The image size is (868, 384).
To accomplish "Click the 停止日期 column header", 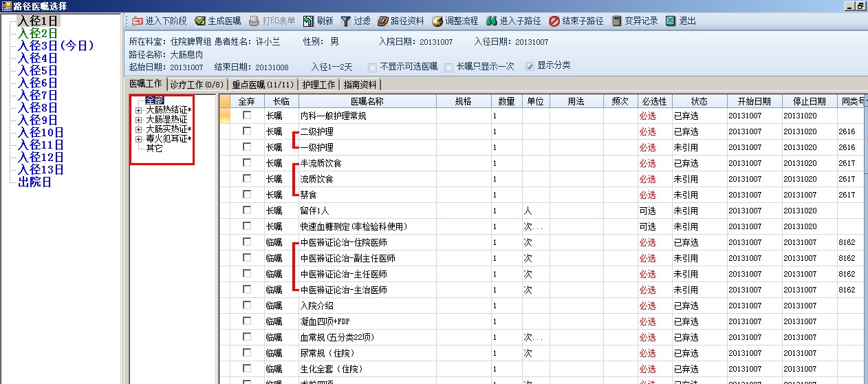I will (810, 101).
